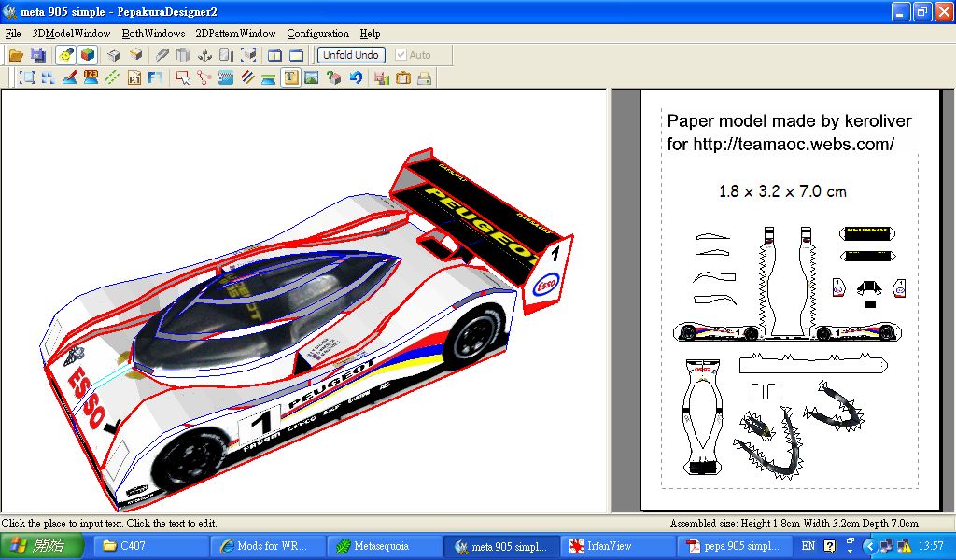The height and width of the screenshot is (560, 956).
Task: Click the '1.8 x 3.2 x 7.0 cm' text
Action: (782, 191)
